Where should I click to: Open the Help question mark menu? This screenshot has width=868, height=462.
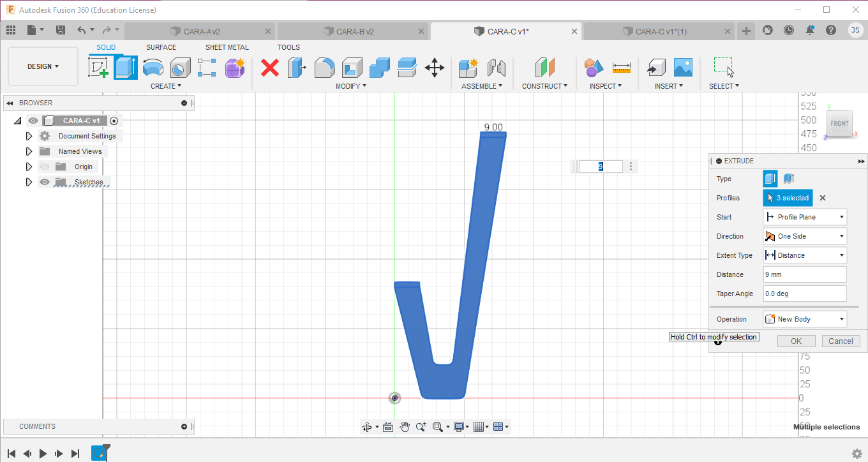pos(830,30)
